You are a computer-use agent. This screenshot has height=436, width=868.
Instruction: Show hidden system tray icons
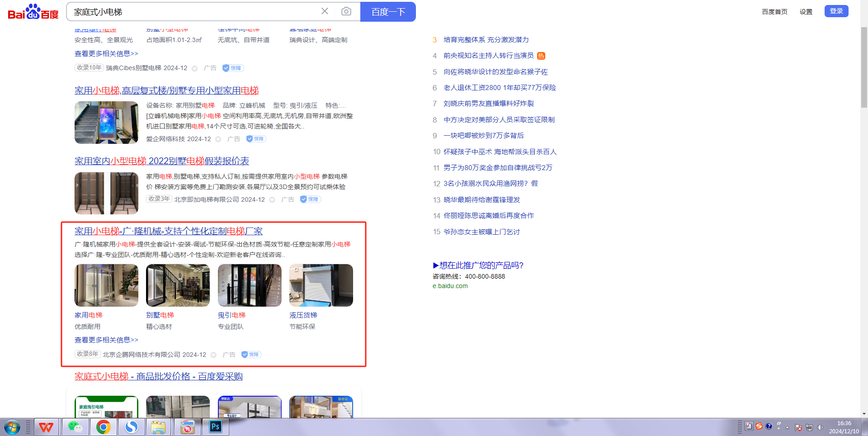point(787,427)
